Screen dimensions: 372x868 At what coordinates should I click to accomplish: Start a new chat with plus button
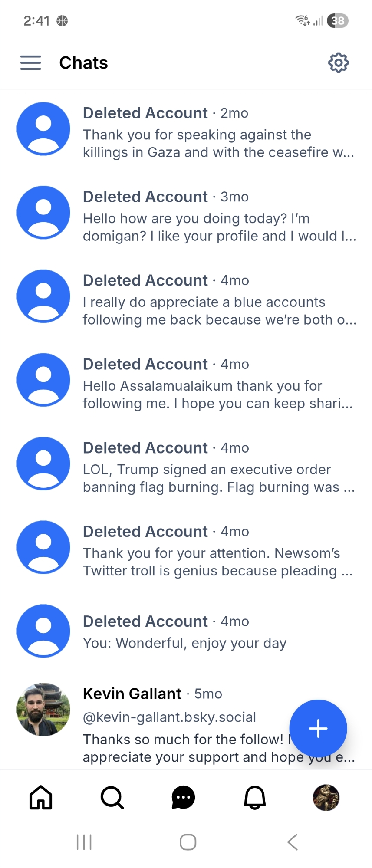pos(318,728)
